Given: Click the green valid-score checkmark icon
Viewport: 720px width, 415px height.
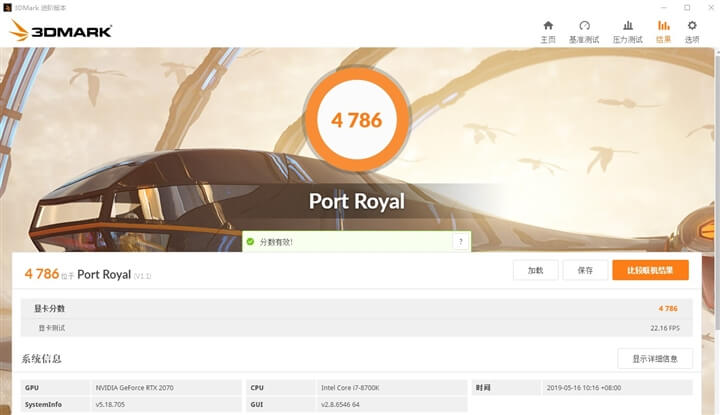Looking at the screenshot, I should [x=250, y=241].
